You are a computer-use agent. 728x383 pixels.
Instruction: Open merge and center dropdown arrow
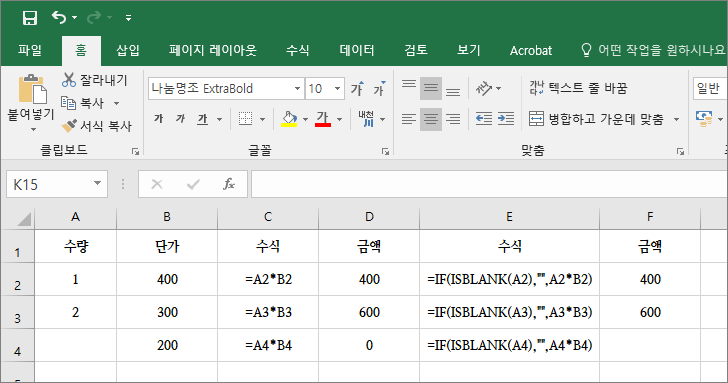point(676,119)
